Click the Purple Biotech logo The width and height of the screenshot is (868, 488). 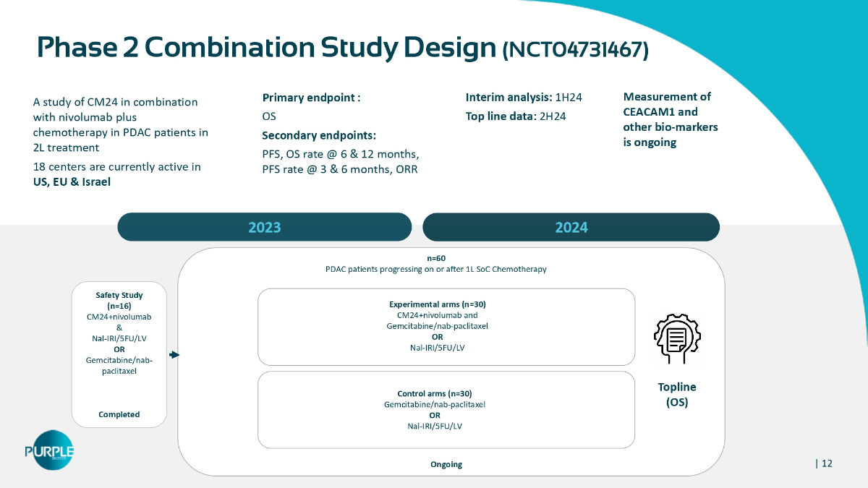(49, 450)
